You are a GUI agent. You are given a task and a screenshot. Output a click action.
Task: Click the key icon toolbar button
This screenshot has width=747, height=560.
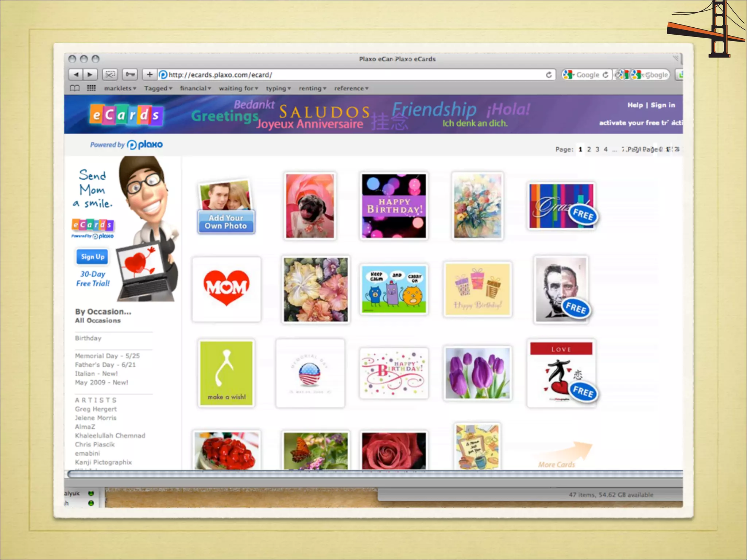[x=130, y=75]
